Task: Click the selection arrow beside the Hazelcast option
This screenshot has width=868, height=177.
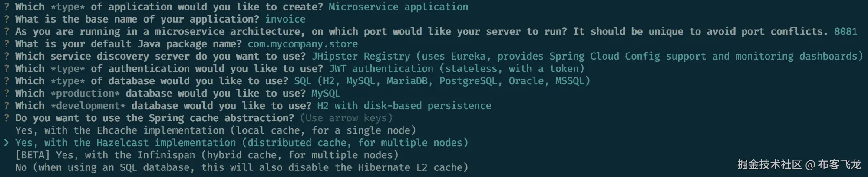Action: [x=6, y=143]
